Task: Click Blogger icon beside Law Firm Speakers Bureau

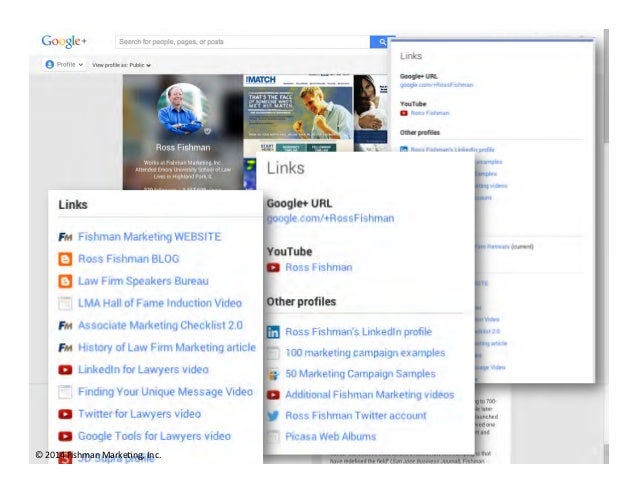Action: tap(65, 281)
